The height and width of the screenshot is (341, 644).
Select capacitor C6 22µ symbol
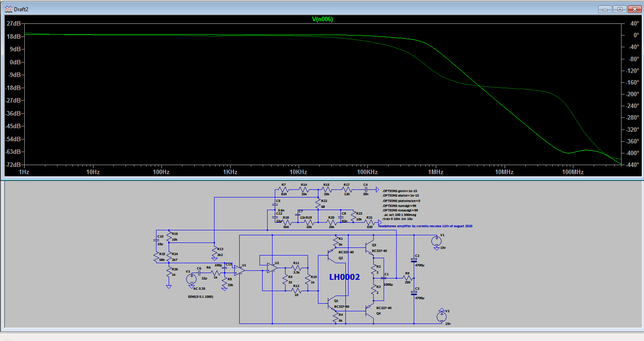pyautogui.click(x=199, y=273)
